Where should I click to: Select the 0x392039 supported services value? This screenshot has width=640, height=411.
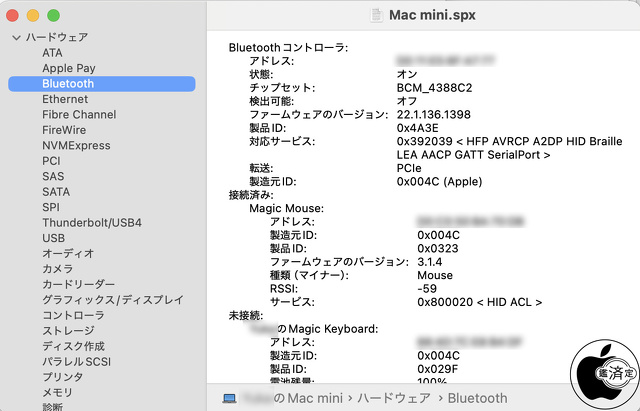pyautogui.click(x=509, y=148)
